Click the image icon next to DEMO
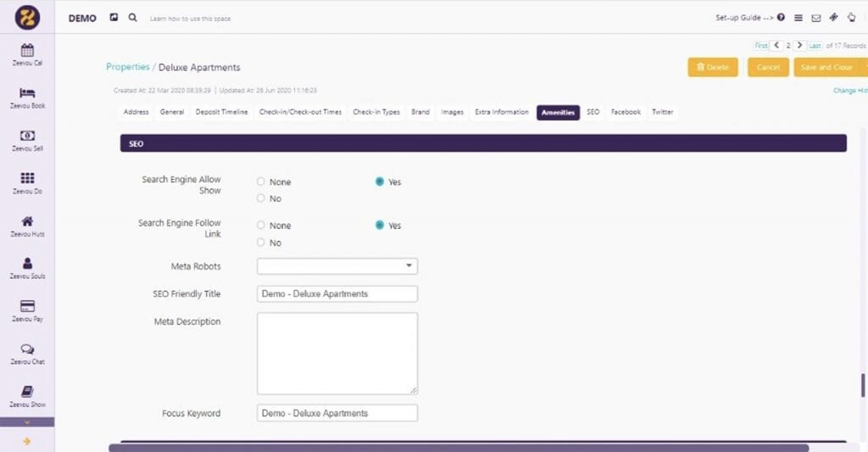The width and height of the screenshot is (868, 452). click(x=114, y=17)
